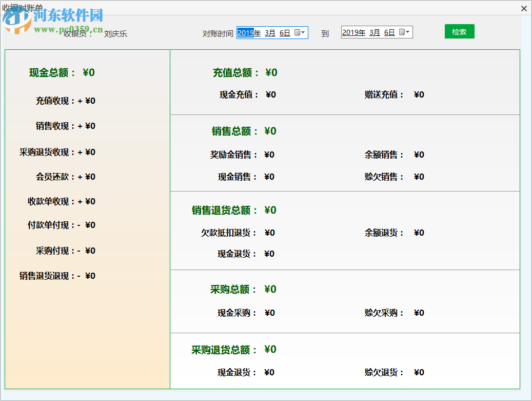Image resolution: width=532 pixels, height=401 pixels.
Task: Click the 充值总额 heading
Action: pos(233,73)
